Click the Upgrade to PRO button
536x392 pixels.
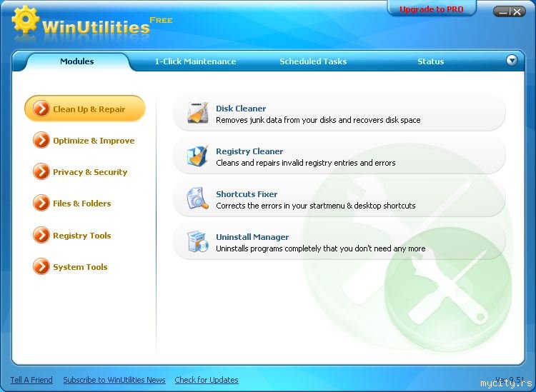pyautogui.click(x=432, y=9)
